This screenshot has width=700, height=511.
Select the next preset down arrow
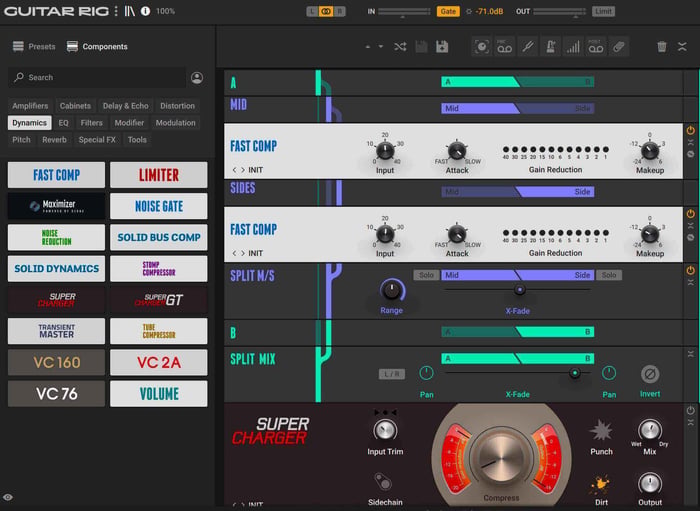pos(380,46)
